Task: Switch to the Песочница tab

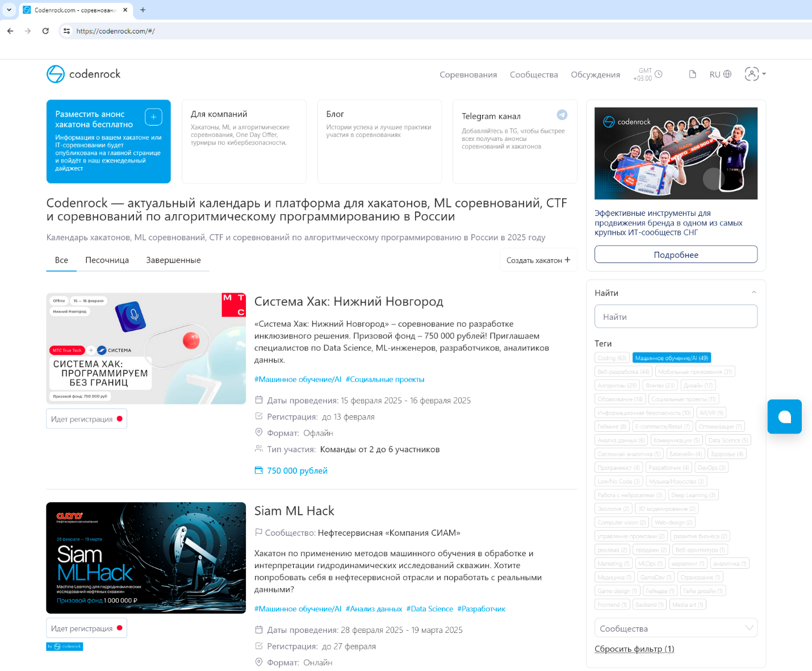Action: (107, 260)
